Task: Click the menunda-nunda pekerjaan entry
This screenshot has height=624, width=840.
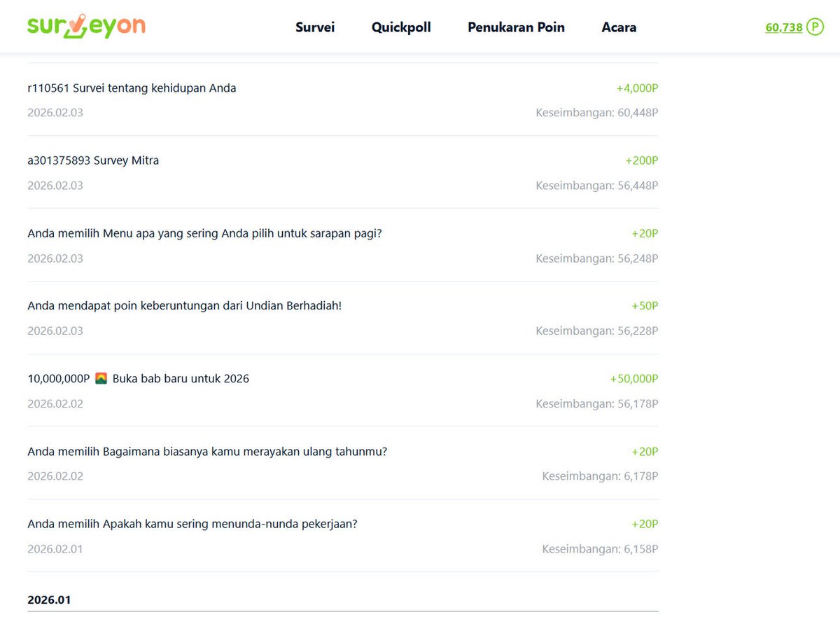Action: 192,524
